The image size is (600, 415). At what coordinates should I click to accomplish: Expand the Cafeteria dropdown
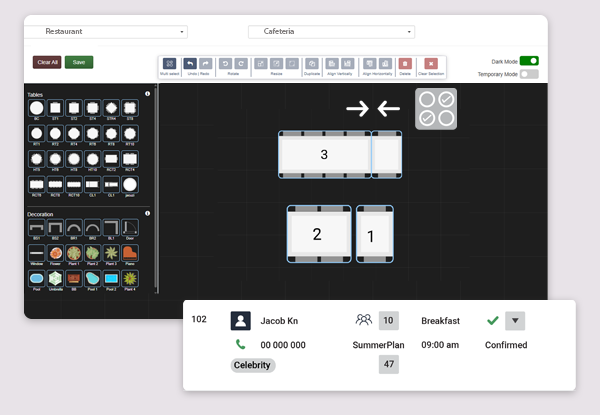pyautogui.click(x=330, y=32)
